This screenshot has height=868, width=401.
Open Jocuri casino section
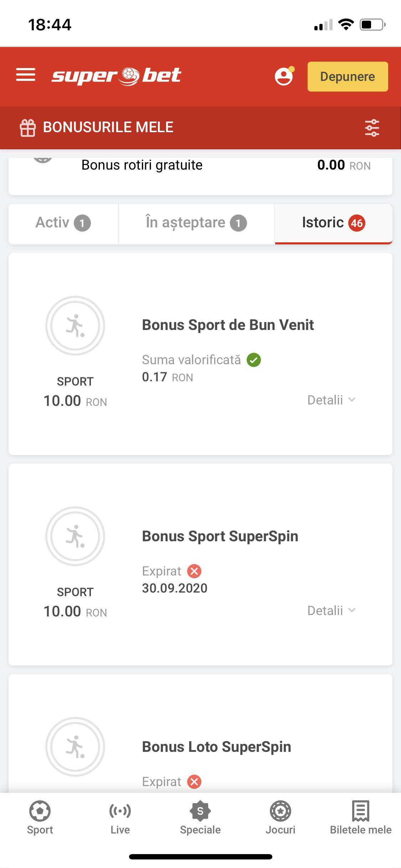[281, 817]
